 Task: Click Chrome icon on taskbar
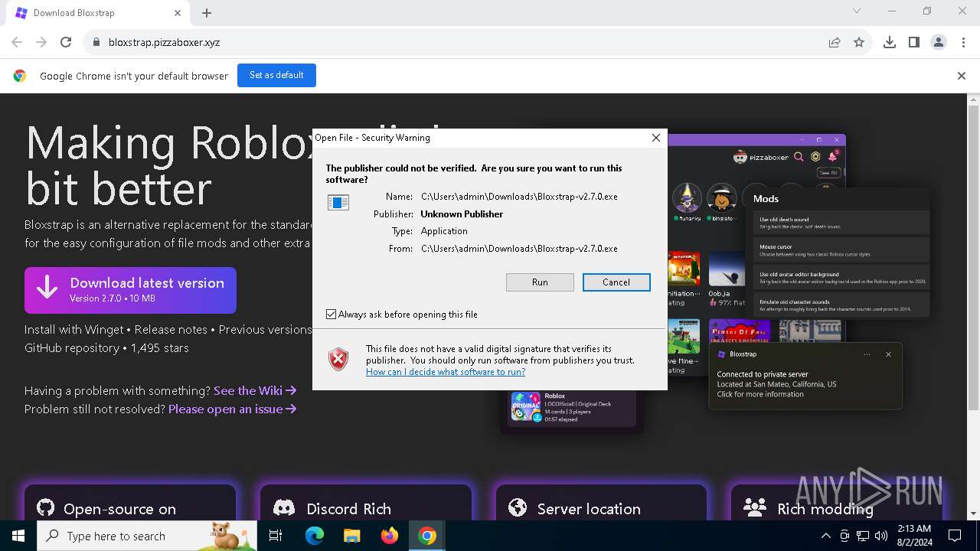[427, 536]
